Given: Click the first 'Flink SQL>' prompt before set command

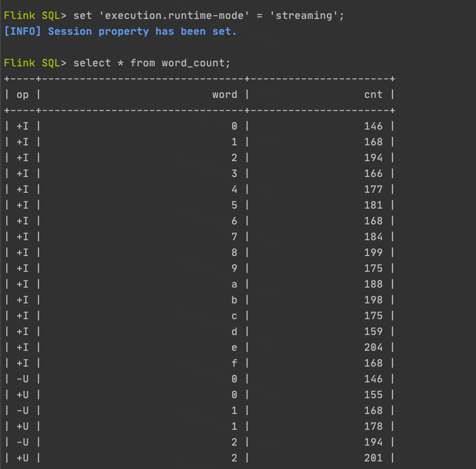Looking at the screenshot, I should [35, 15].
